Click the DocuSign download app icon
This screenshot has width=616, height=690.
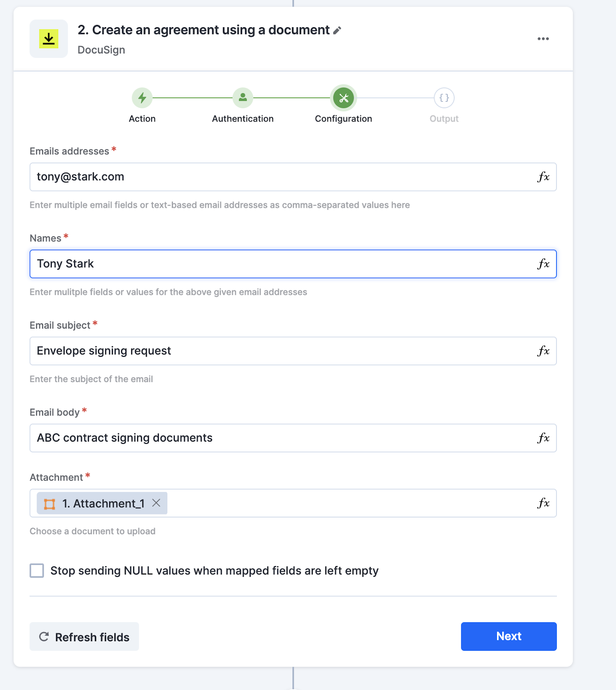49,39
